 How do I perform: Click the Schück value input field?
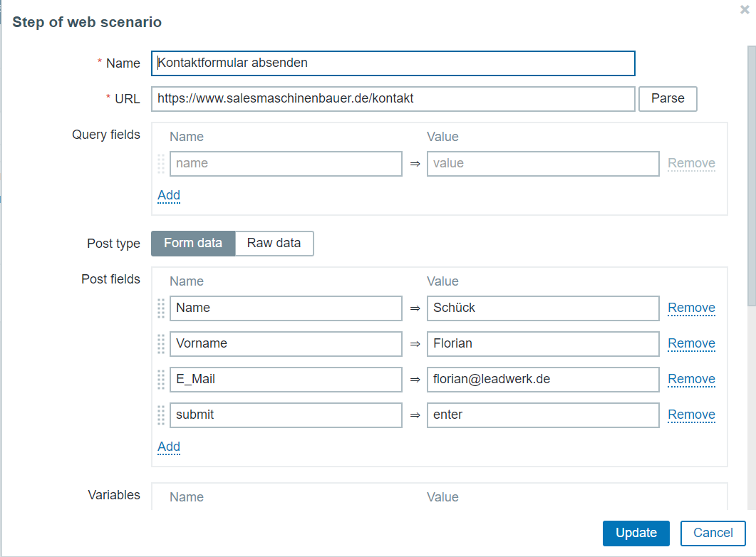(542, 308)
